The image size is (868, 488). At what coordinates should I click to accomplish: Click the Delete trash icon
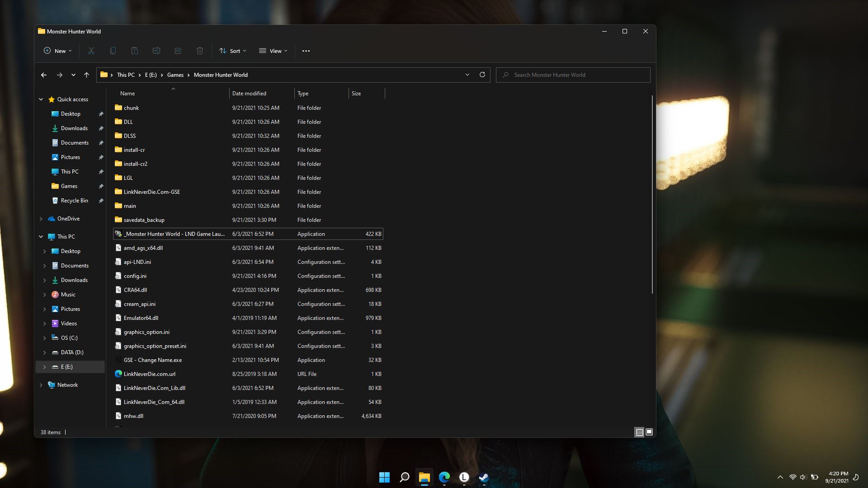200,51
